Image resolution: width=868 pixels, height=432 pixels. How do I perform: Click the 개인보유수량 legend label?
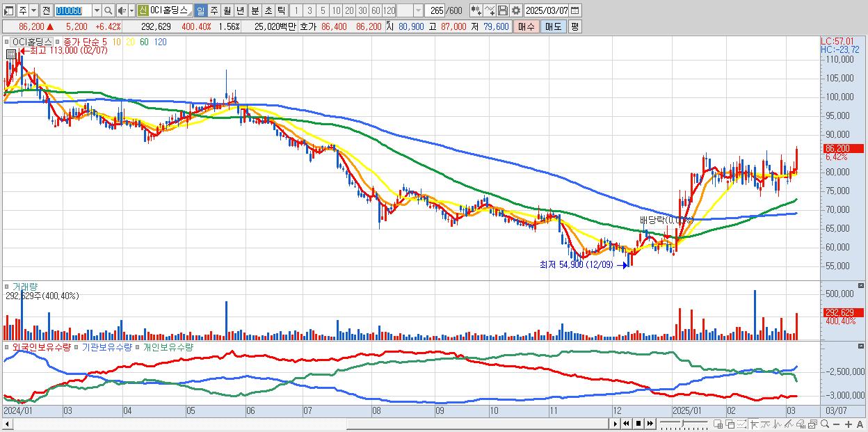pyautogui.click(x=167, y=346)
